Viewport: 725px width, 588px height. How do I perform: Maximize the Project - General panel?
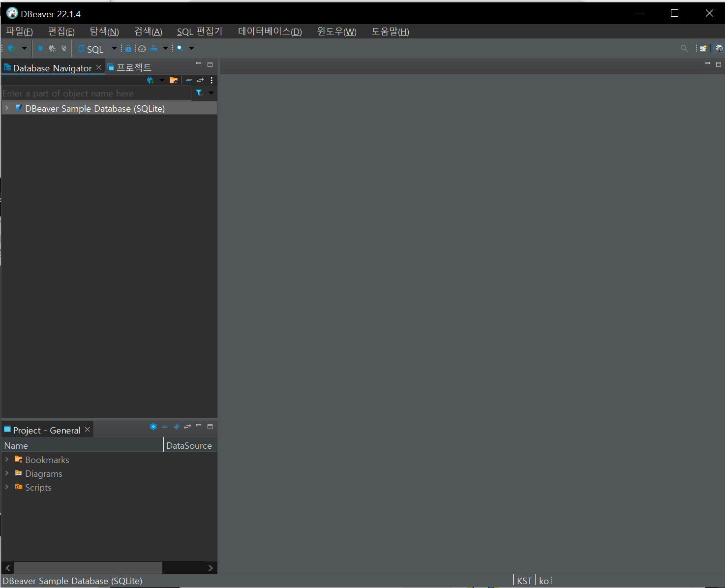click(210, 427)
